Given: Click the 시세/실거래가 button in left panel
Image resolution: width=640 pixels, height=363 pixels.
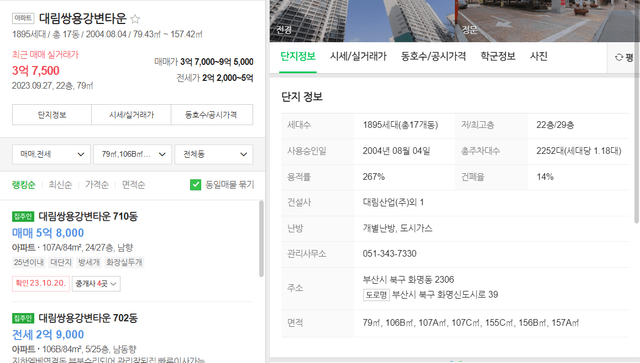Looking at the screenshot, I should coord(131,115).
